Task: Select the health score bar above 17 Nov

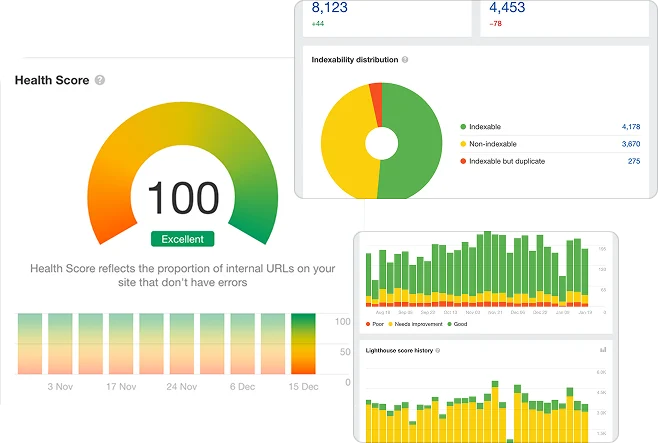Action: coord(121,343)
